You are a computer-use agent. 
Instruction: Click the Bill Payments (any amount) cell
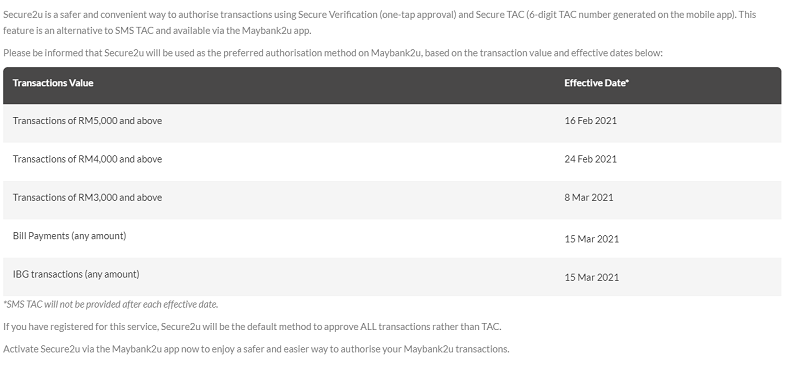point(69,236)
